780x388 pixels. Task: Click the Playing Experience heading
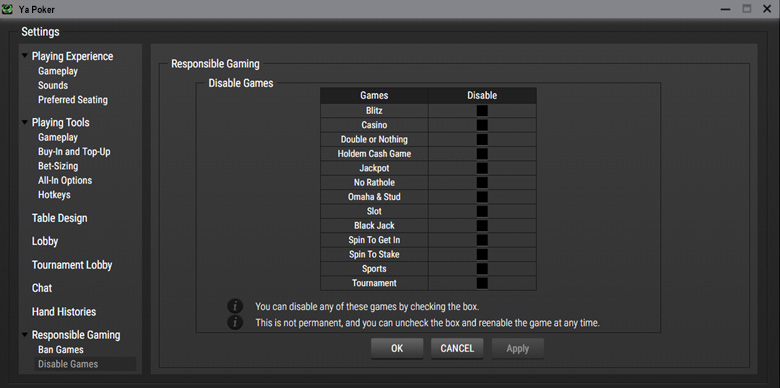point(72,56)
